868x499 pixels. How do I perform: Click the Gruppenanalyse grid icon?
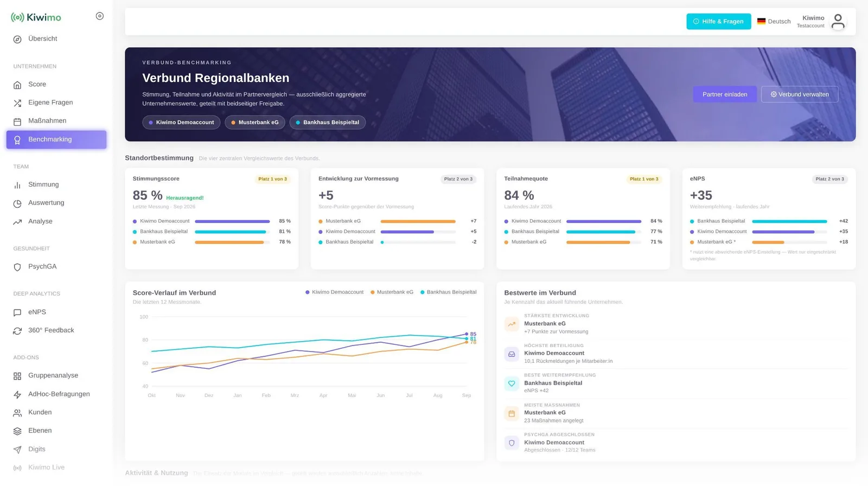[x=17, y=376]
